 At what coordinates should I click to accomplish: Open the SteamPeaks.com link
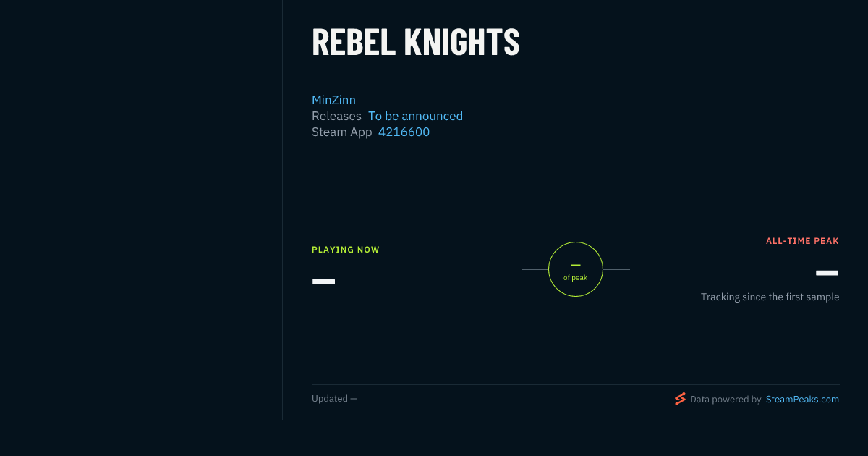pyautogui.click(x=802, y=399)
